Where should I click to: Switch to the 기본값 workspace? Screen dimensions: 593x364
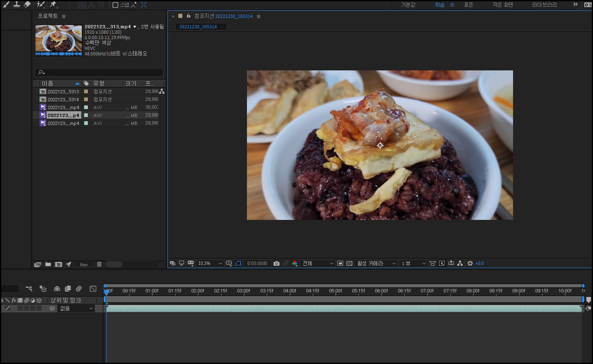point(408,5)
